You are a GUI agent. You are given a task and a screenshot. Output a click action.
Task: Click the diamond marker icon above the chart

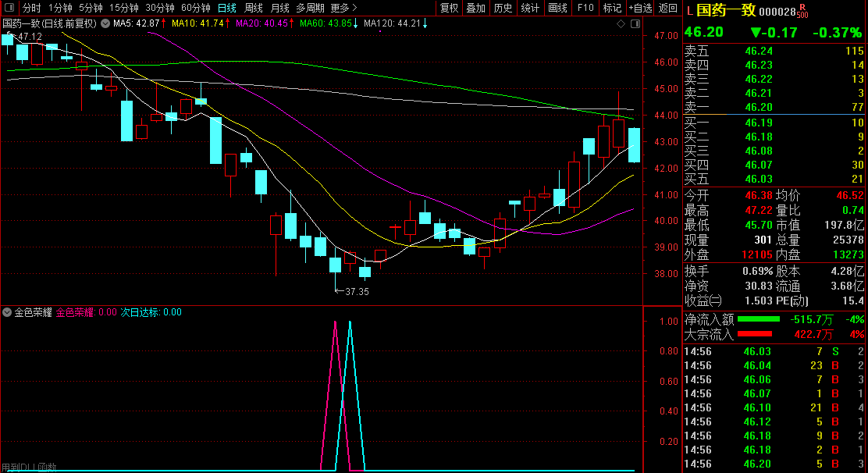[621, 23]
